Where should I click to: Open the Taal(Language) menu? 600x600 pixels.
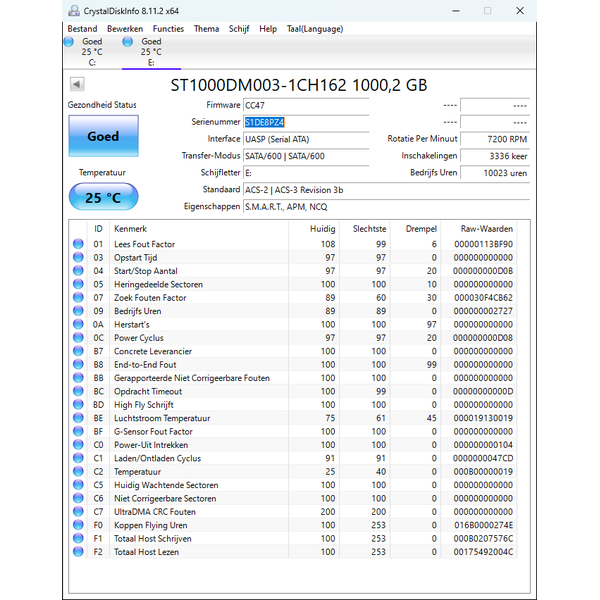[315, 29]
